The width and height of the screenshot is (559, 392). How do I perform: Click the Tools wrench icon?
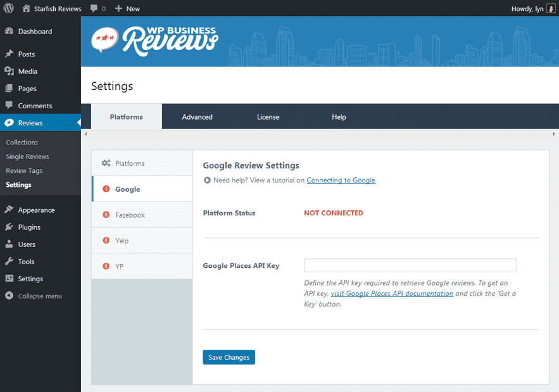pos(9,261)
